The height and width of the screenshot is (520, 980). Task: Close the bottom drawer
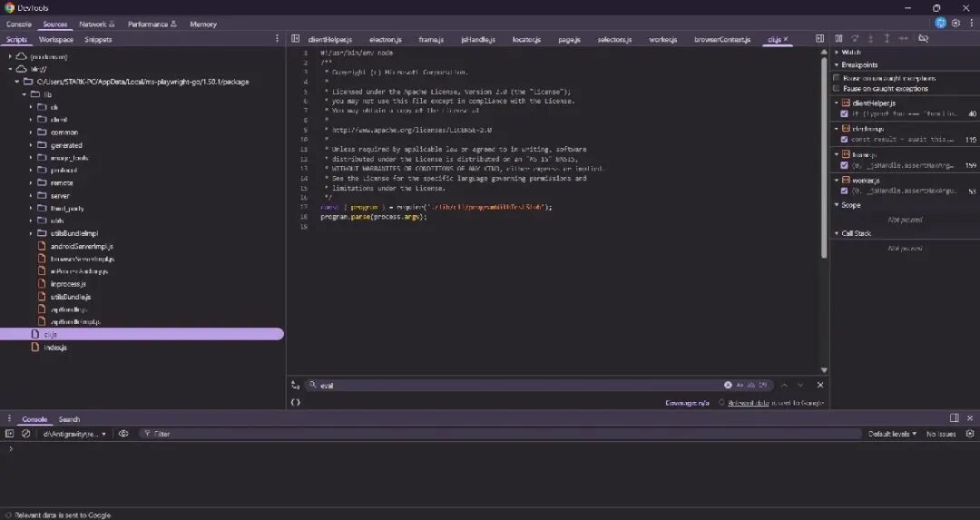coord(970,418)
